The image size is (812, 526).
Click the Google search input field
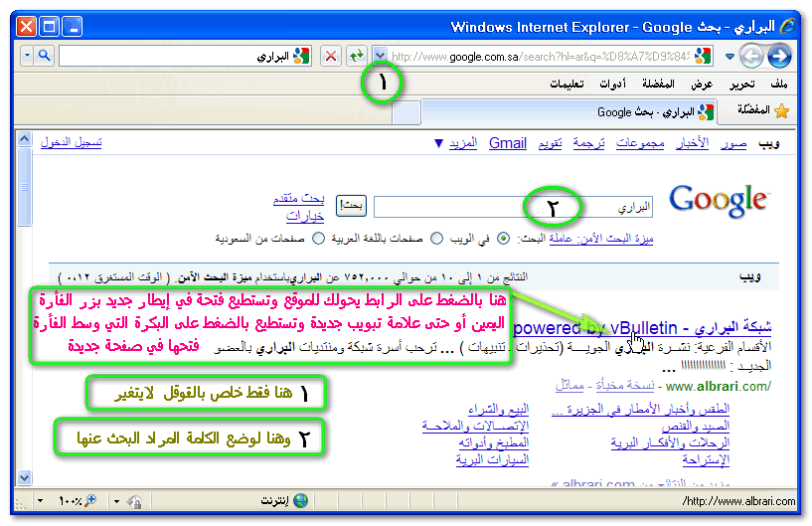click(x=513, y=206)
